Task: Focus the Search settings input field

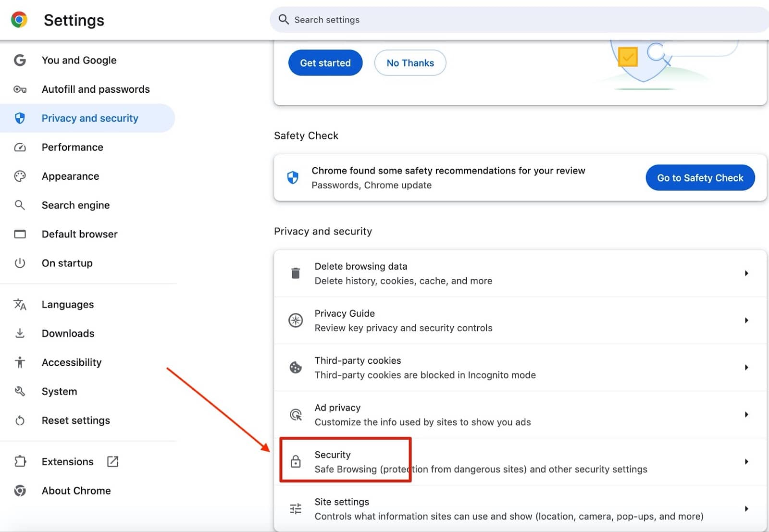Action: pos(519,20)
